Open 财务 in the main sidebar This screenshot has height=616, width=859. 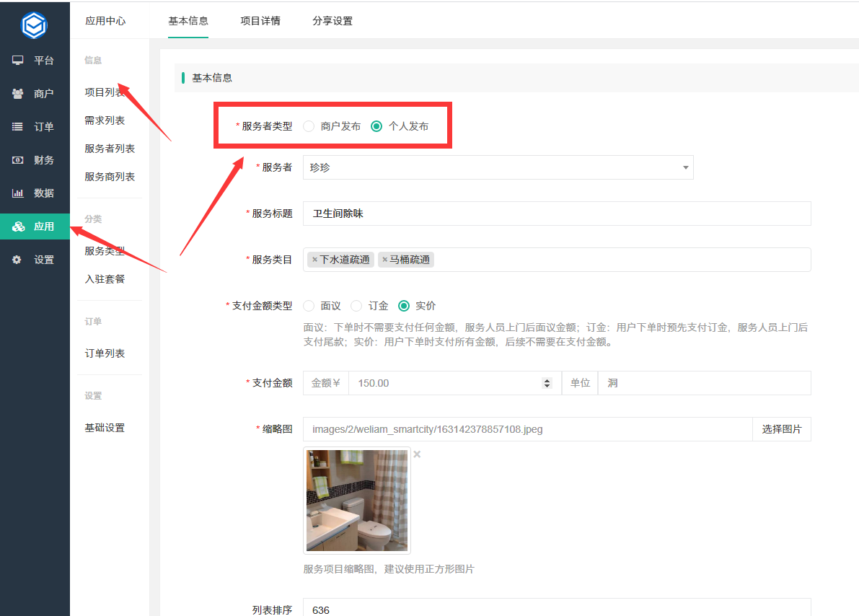(x=35, y=160)
